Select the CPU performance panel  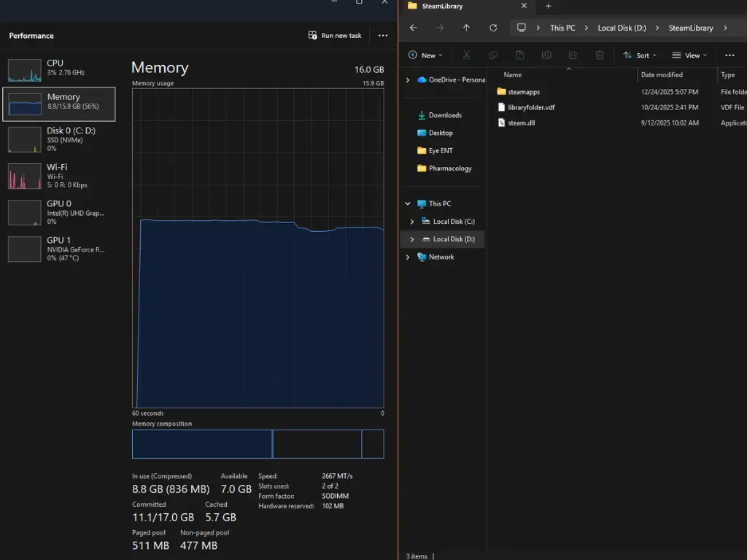click(59, 69)
